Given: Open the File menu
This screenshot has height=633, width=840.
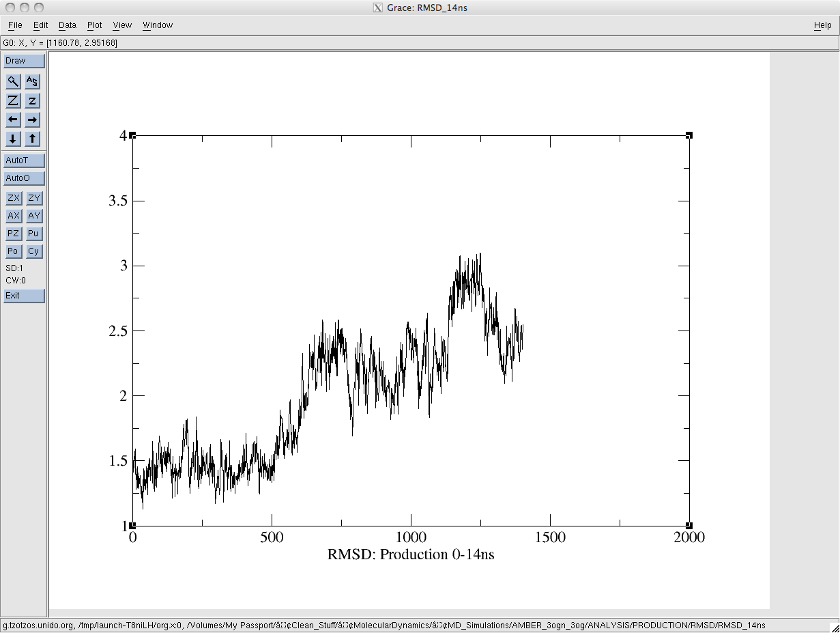Looking at the screenshot, I should [x=15, y=25].
